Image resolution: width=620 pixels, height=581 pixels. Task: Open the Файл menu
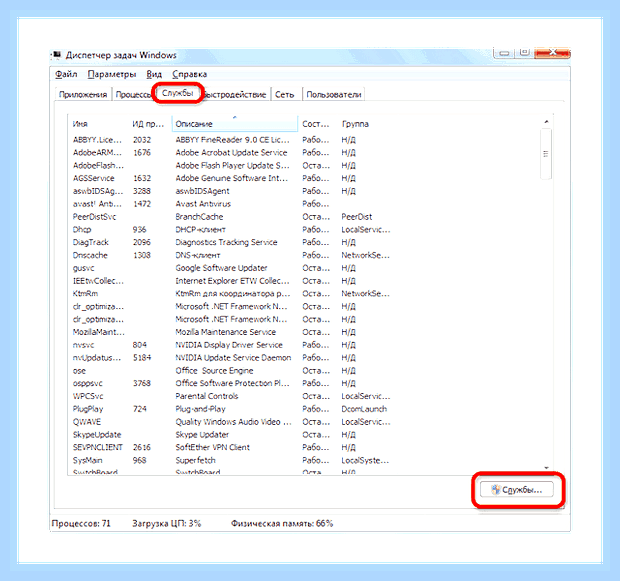pos(66,74)
